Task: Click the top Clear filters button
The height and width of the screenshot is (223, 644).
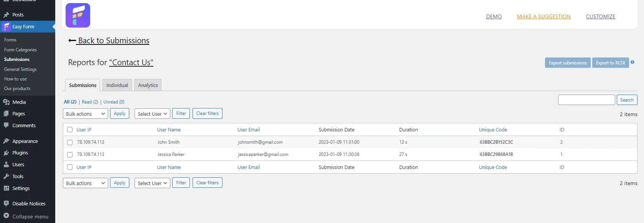Action: (x=208, y=113)
